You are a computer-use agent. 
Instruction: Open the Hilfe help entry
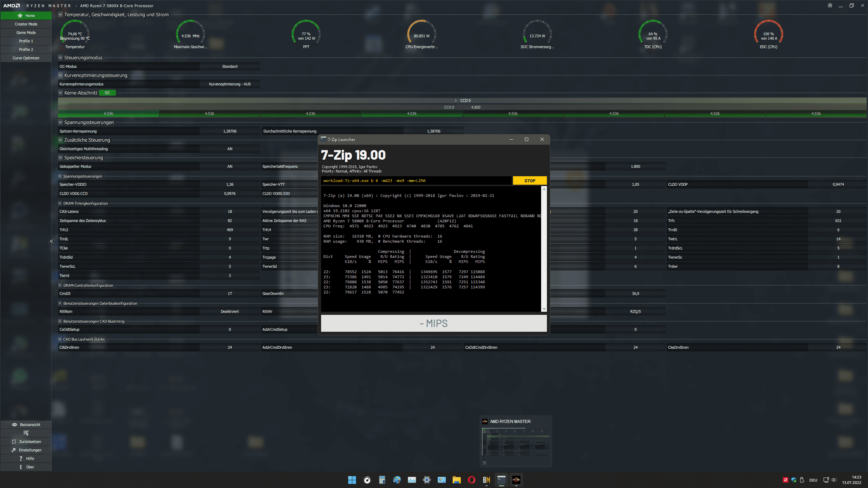coord(26,459)
